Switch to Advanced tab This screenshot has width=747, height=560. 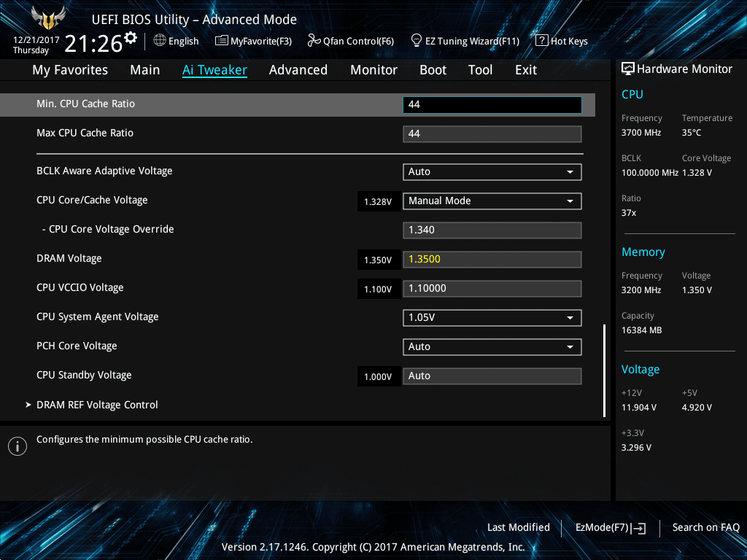point(298,70)
